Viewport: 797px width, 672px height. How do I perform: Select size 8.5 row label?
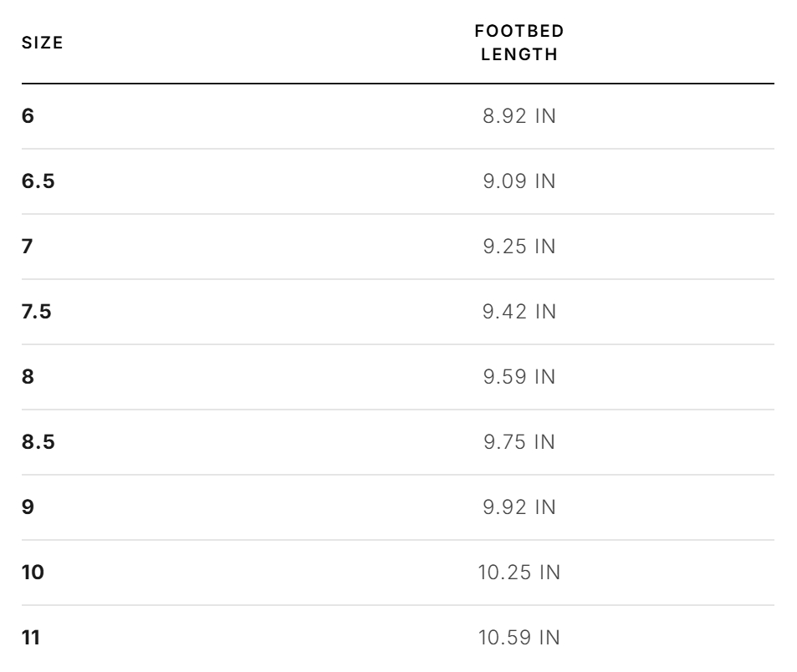point(38,442)
